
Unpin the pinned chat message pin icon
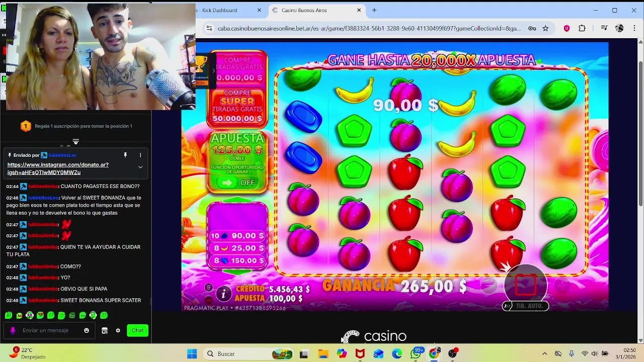click(x=125, y=155)
